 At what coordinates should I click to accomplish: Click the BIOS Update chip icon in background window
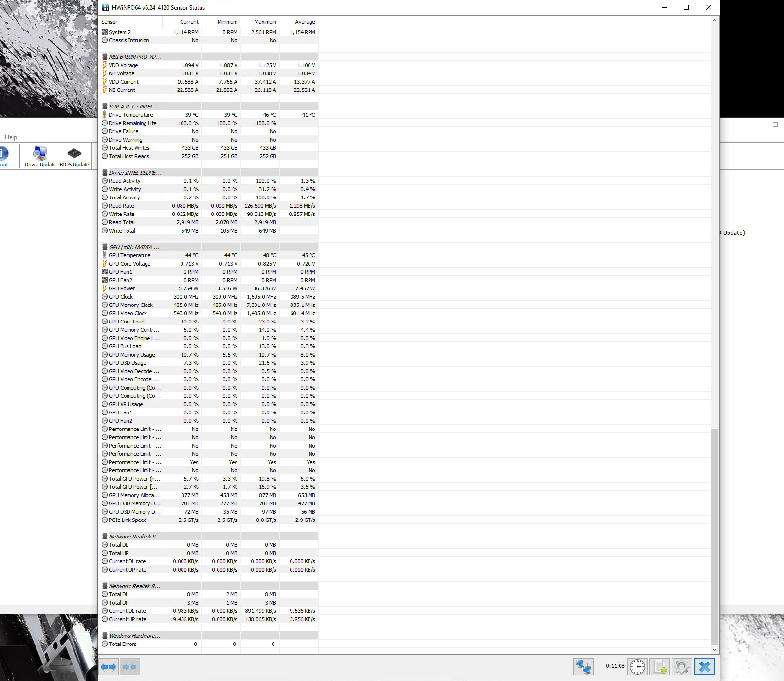[74, 157]
